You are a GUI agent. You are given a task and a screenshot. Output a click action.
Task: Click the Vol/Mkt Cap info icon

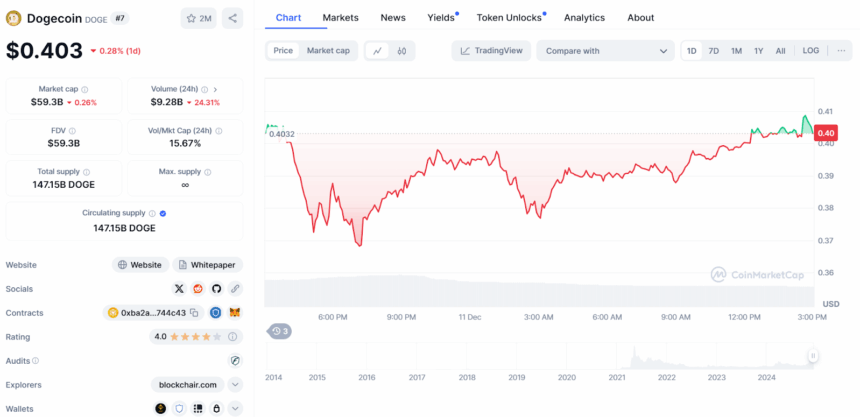pyautogui.click(x=219, y=131)
